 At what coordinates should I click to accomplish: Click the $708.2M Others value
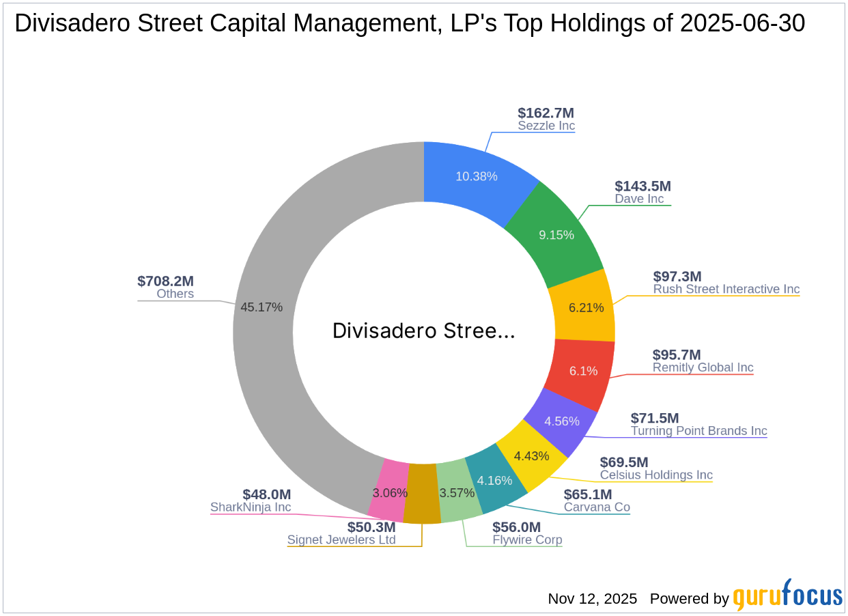click(x=165, y=281)
